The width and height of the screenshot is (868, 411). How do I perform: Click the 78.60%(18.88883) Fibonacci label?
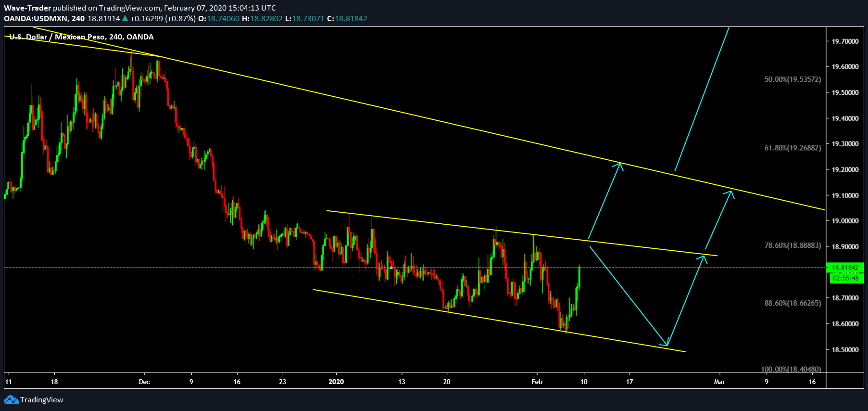click(793, 245)
